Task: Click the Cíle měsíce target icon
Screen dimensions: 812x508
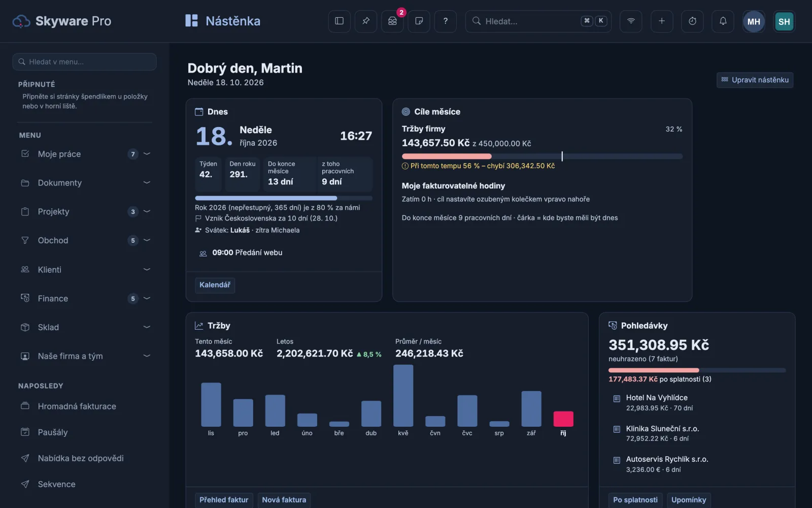Action: [x=406, y=112]
